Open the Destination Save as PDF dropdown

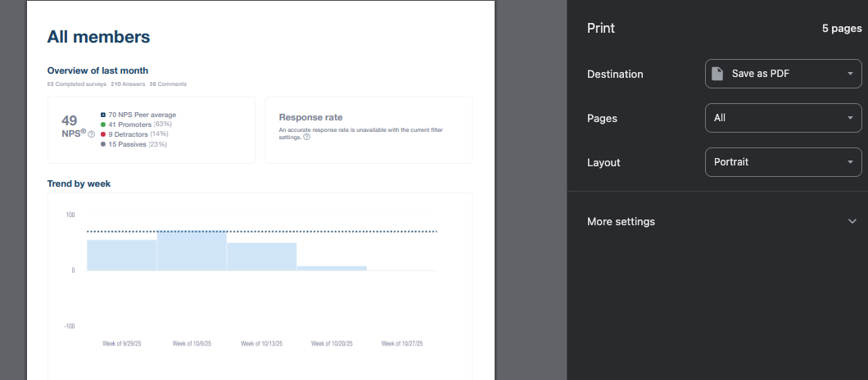(783, 74)
